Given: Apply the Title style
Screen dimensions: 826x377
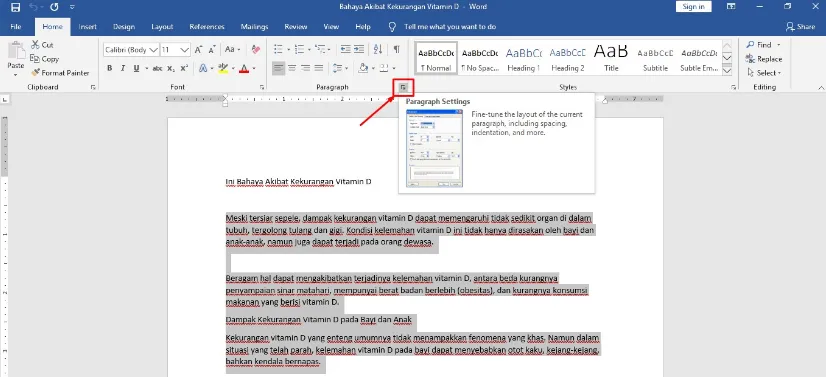Looking at the screenshot, I should [611, 58].
